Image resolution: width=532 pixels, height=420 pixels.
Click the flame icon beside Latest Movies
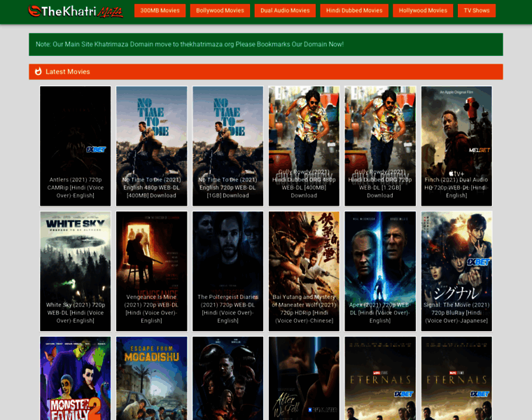click(38, 71)
